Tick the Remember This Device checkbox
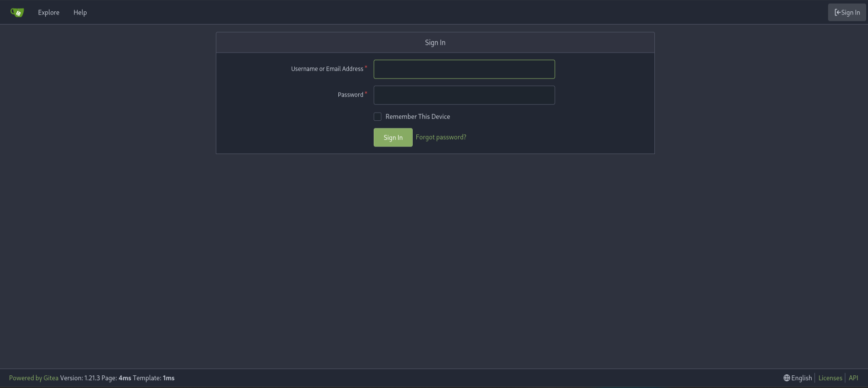 tap(377, 117)
